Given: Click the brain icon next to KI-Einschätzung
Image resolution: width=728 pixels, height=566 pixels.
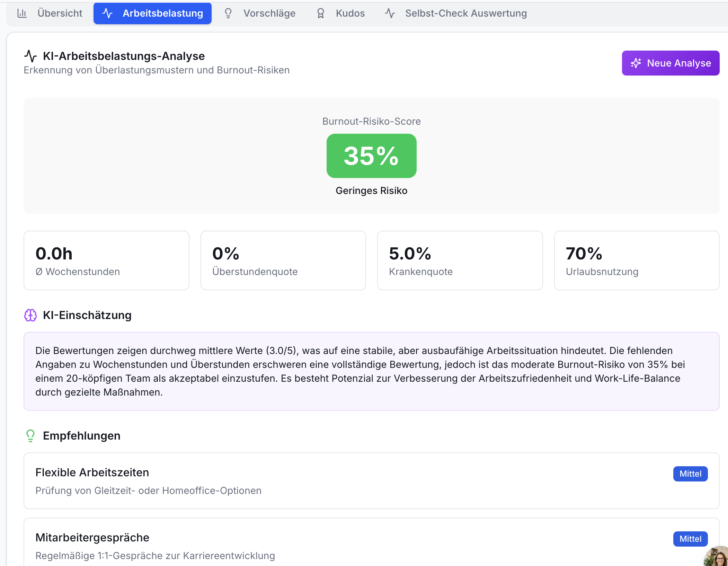Looking at the screenshot, I should tap(30, 315).
